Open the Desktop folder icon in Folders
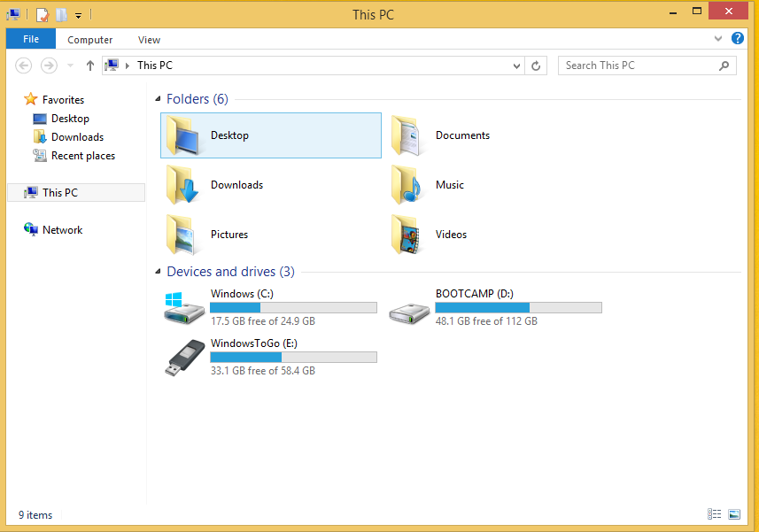This screenshot has width=759, height=532. click(182, 136)
